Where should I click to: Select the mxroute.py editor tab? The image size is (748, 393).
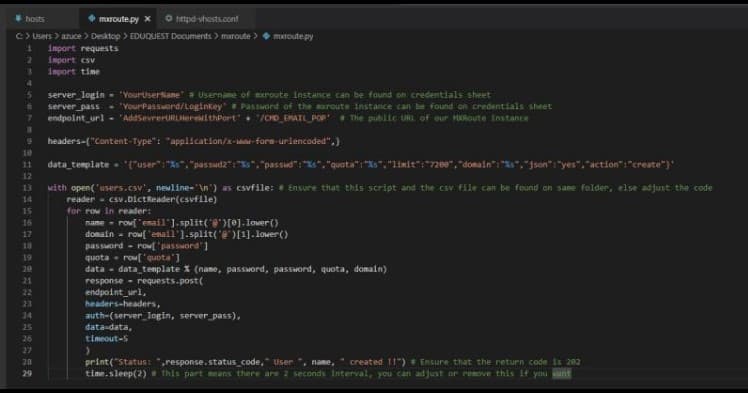(119, 19)
